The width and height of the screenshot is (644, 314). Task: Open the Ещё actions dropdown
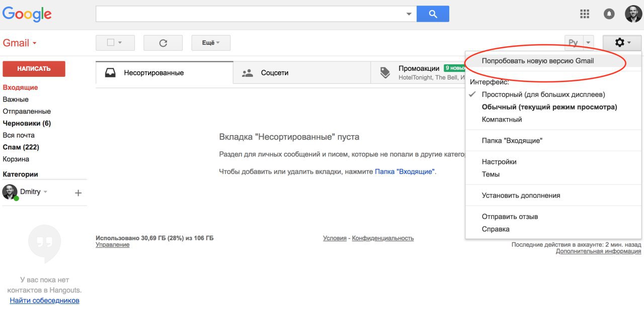[211, 43]
